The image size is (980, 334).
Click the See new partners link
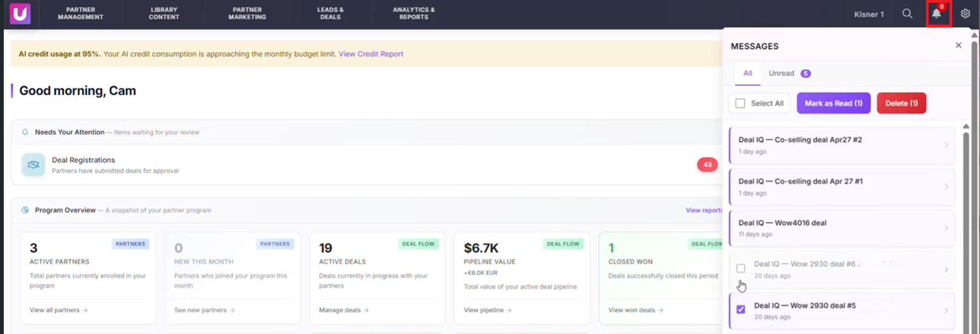coord(204,310)
